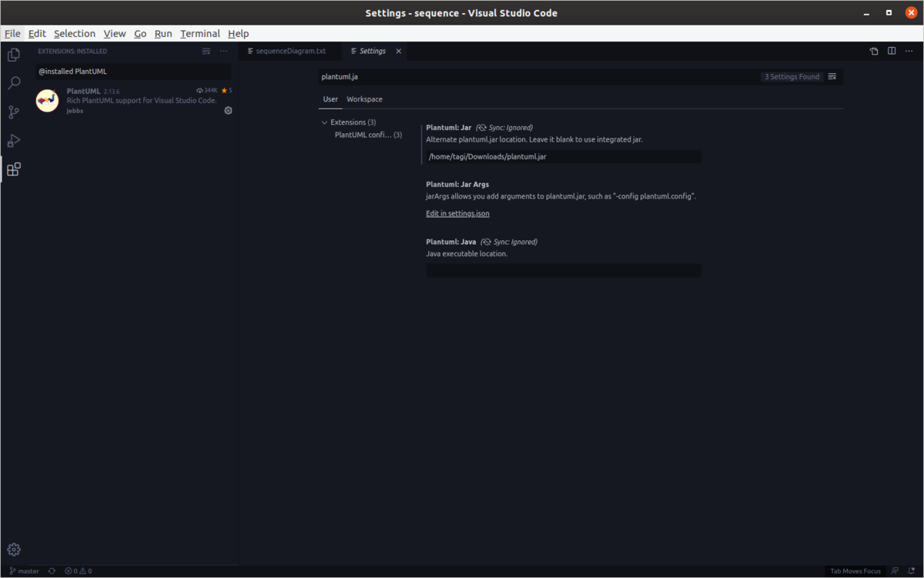The width and height of the screenshot is (924, 578).
Task: Focus the Plantuml Java executable location field
Action: [564, 270]
